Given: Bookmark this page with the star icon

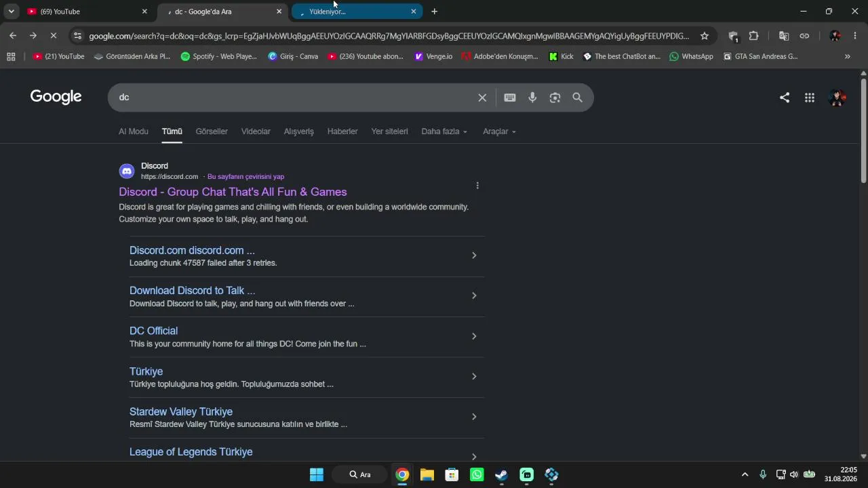Looking at the screenshot, I should pos(705,36).
